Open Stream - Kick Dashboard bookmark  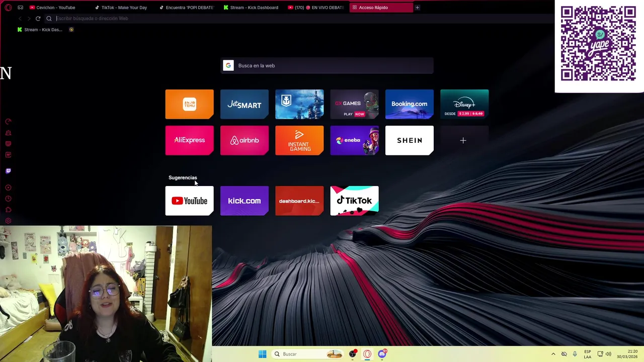[40, 30]
